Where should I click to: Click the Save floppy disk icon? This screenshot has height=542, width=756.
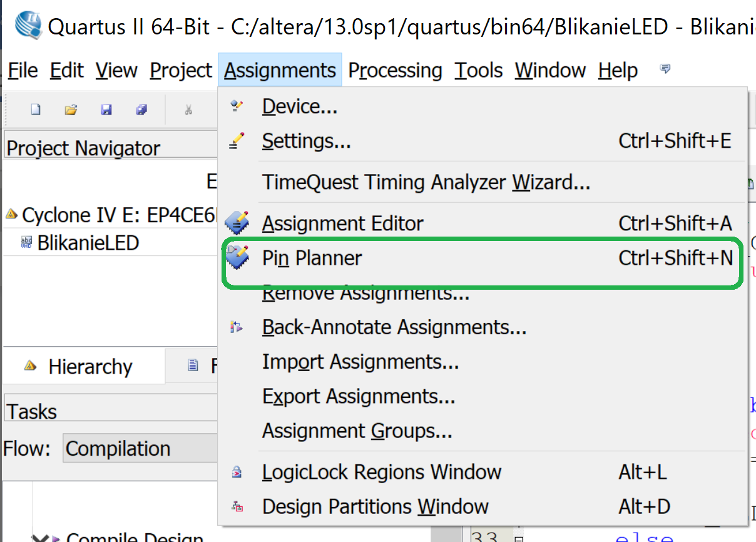106,110
